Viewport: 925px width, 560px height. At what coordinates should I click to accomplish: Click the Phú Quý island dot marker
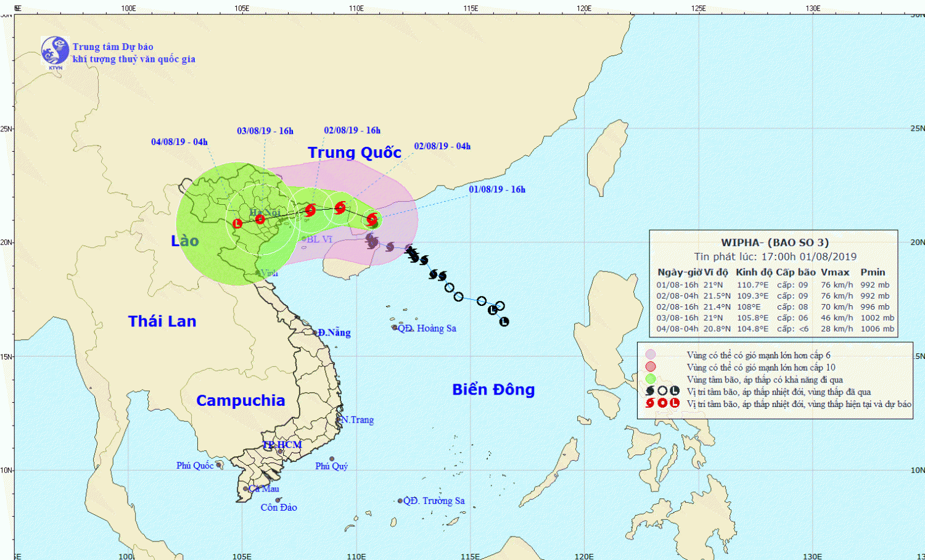pos(332,459)
